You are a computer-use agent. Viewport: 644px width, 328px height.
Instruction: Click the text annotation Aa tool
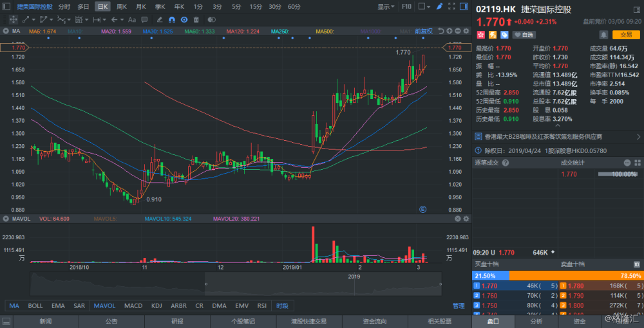click(x=132, y=20)
